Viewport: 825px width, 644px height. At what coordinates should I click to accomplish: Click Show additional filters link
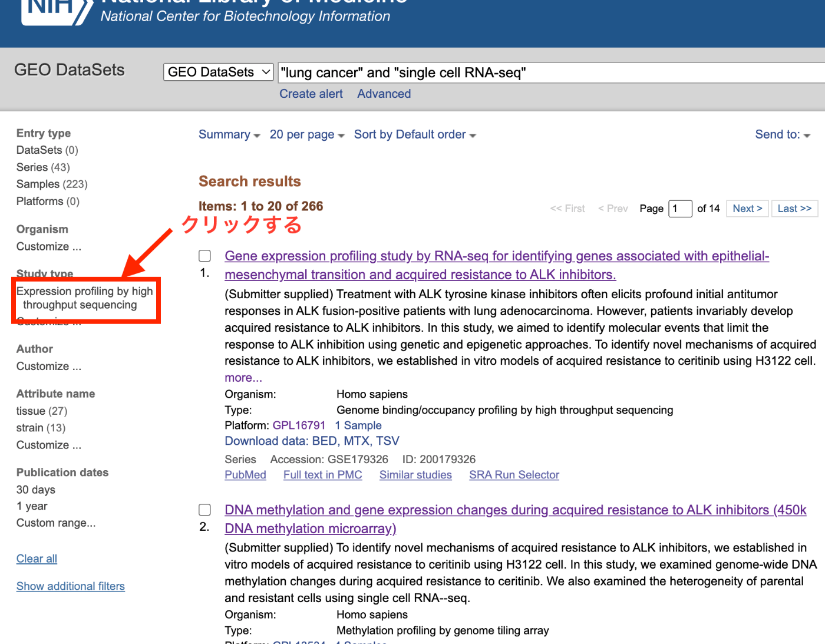click(x=71, y=586)
